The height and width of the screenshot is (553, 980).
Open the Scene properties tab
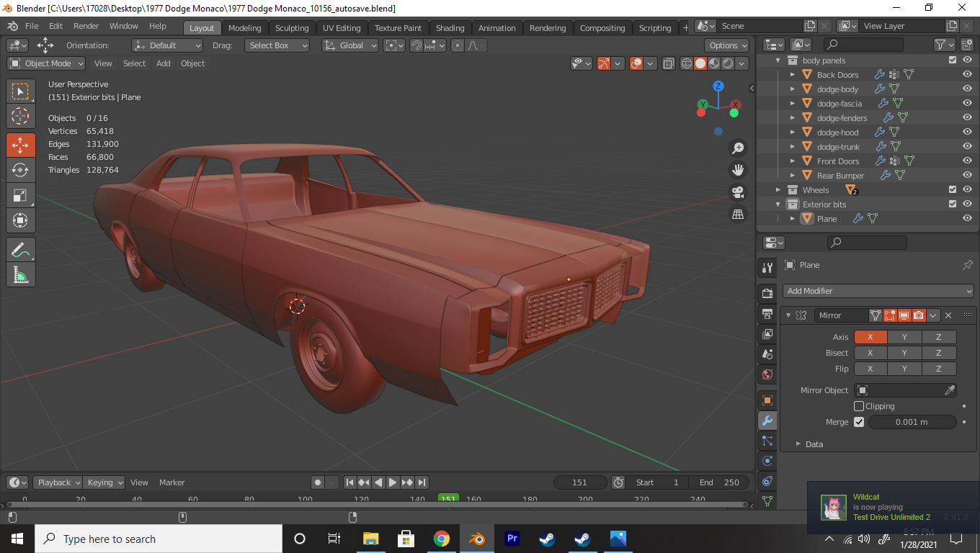tap(767, 354)
